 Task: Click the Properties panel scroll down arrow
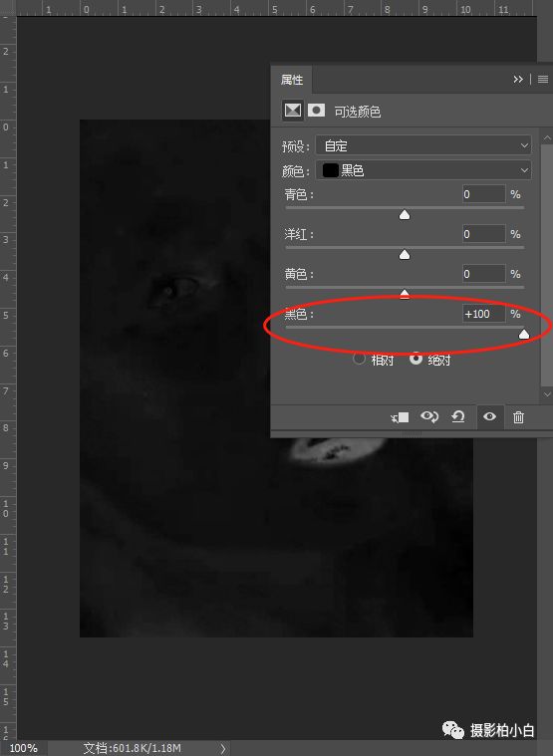click(547, 394)
